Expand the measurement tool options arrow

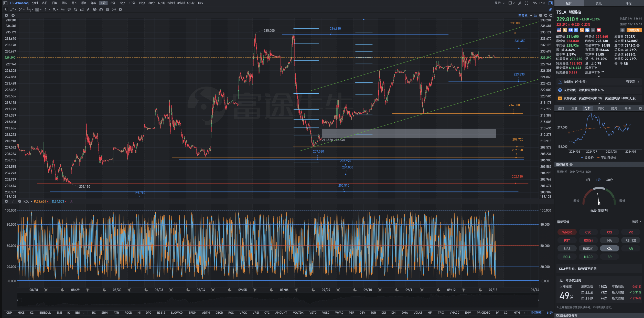pyautogui.click(x=49, y=10)
